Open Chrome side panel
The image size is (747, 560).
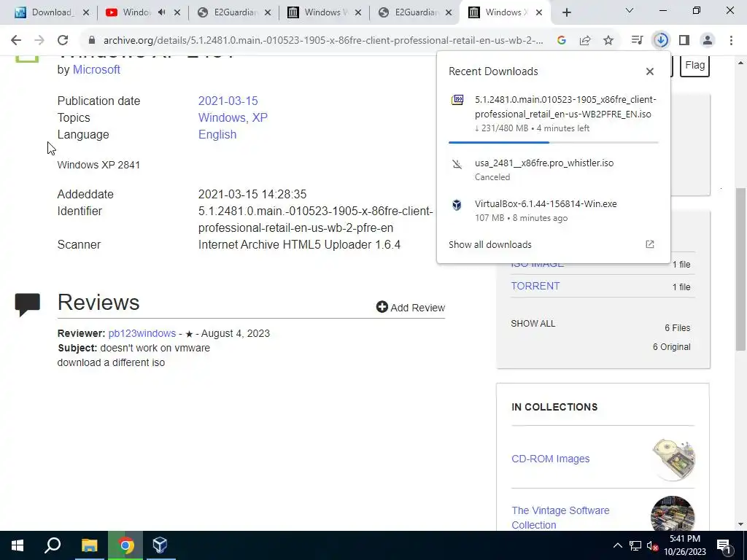click(684, 41)
